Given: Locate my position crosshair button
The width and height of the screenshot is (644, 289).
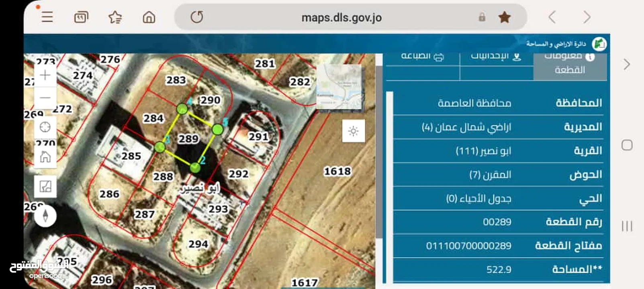Looking at the screenshot, I should [45, 127].
